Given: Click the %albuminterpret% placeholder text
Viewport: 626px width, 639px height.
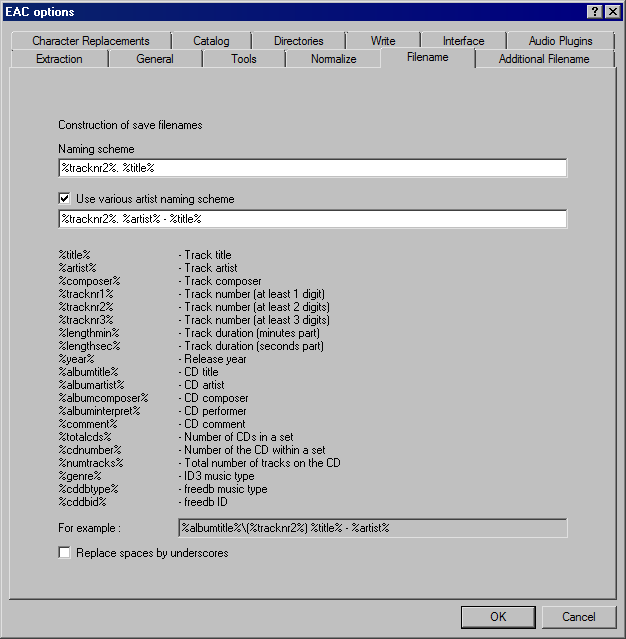Looking at the screenshot, I should [99, 411].
